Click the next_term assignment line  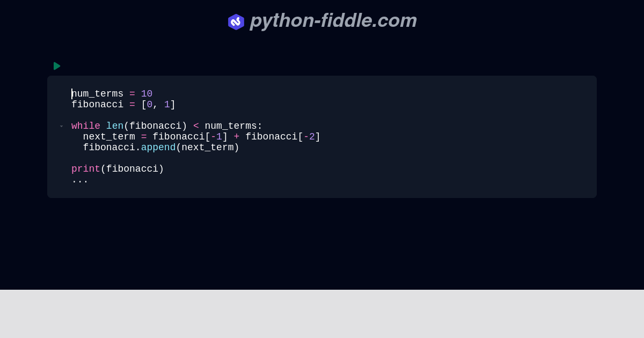[x=201, y=137]
